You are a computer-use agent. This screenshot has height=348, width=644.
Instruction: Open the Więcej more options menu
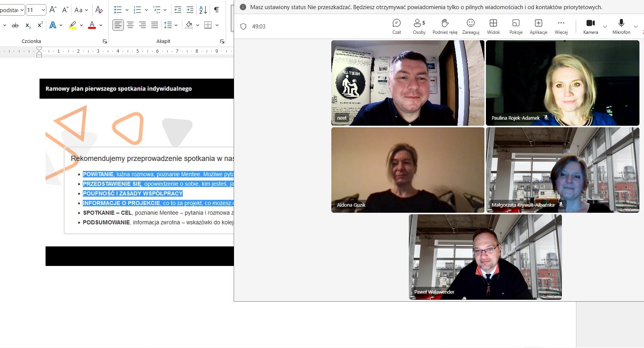click(x=561, y=27)
